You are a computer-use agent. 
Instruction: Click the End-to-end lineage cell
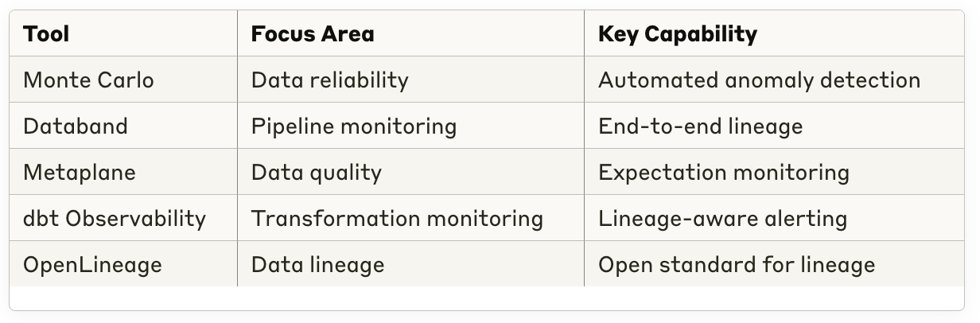[700, 126]
